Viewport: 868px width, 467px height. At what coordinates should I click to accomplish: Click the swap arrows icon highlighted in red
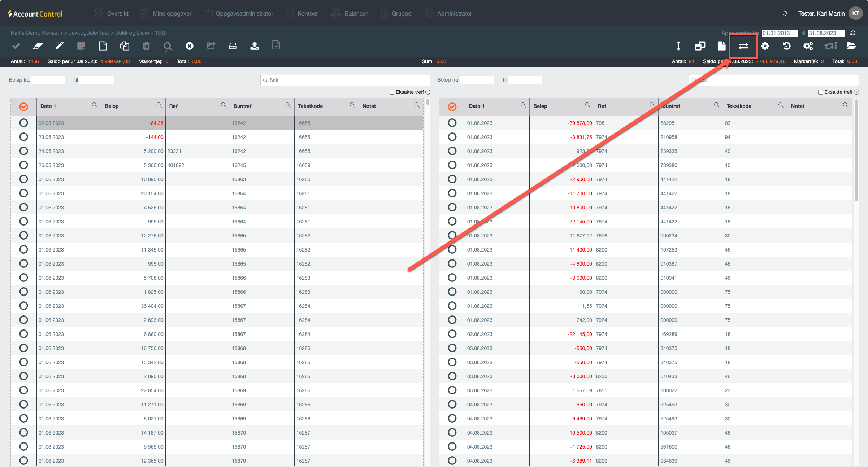pyautogui.click(x=743, y=46)
